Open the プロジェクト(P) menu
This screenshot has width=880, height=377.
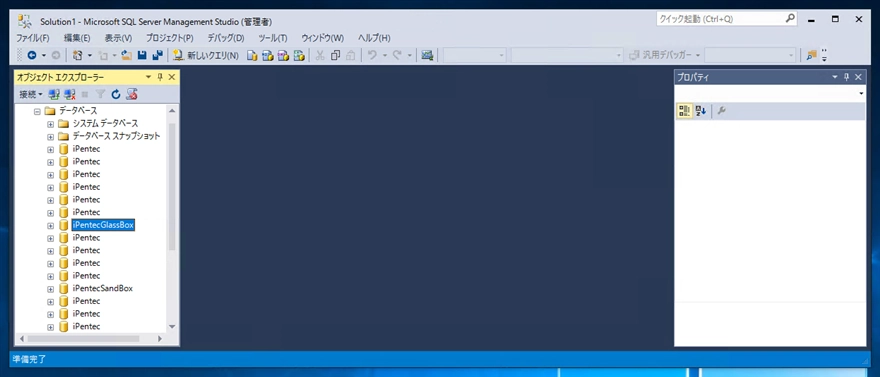tap(169, 38)
